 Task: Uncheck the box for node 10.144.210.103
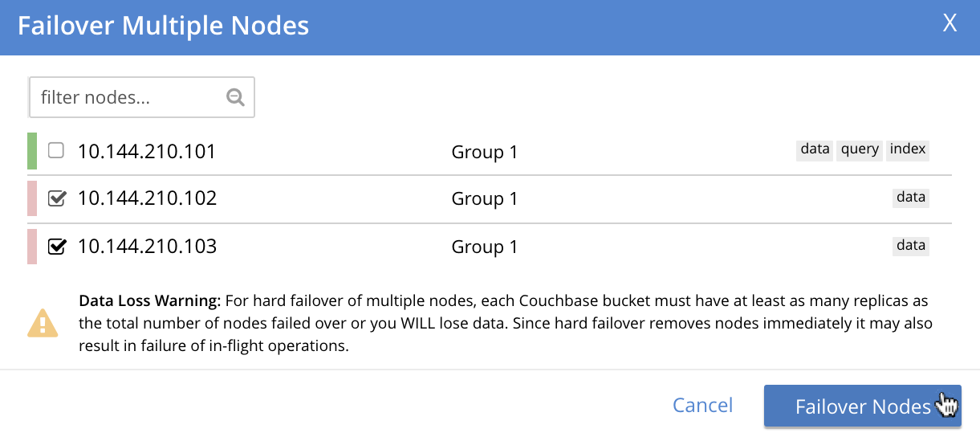[56, 247]
